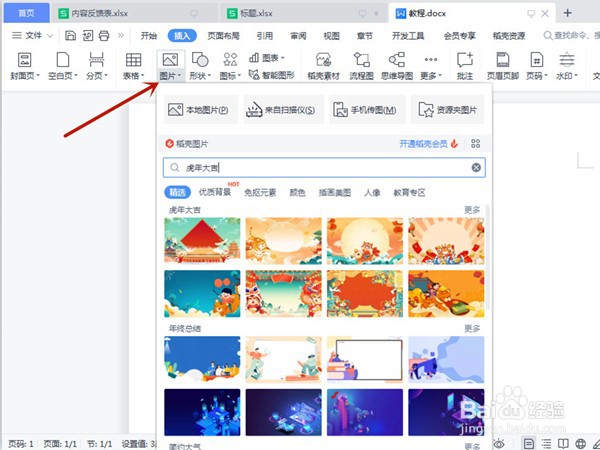Add a watermark (水印)
This screenshot has height=450, width=600.
[567, 66]
